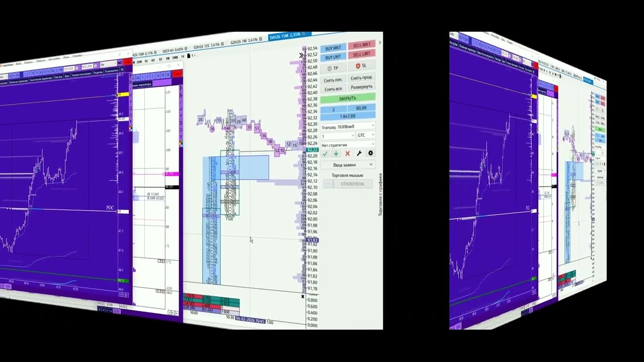Click the BUY LMT button
Viewport: 644px width, 362px height.
pos(333,57)
